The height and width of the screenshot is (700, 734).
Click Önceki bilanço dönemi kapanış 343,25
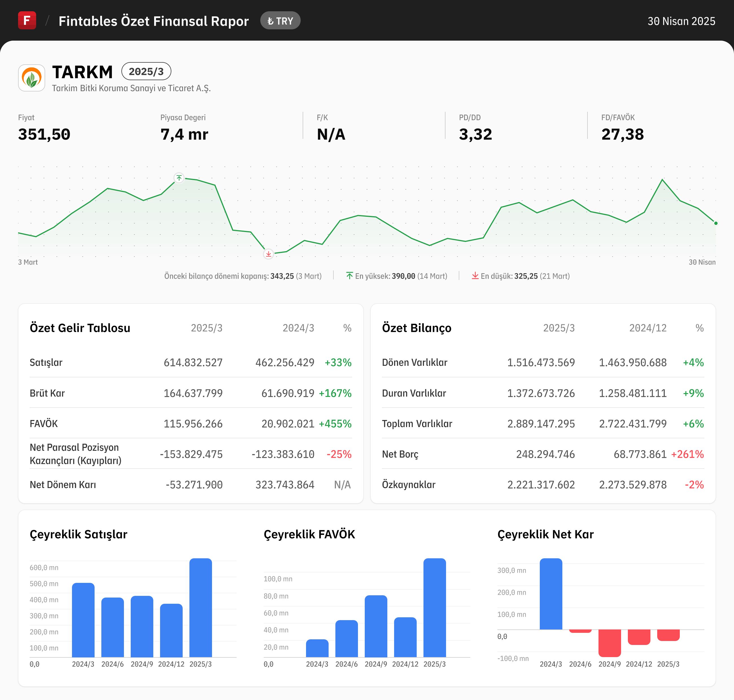click(x=243, y=276)
